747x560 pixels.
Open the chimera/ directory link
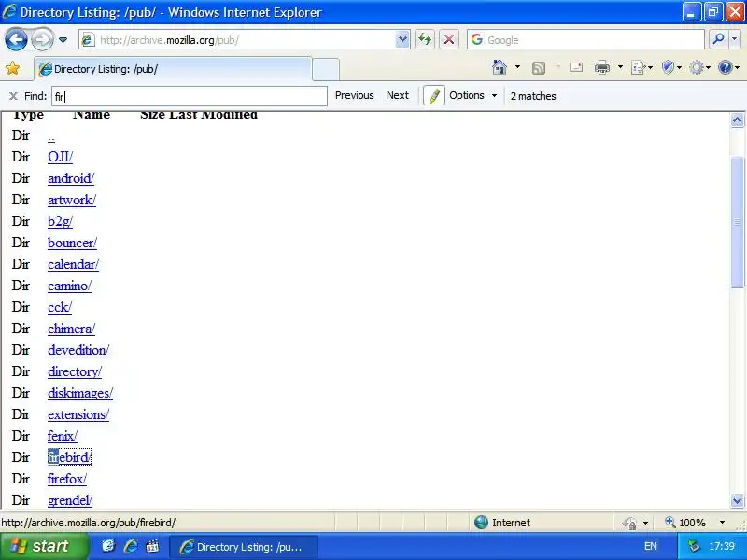coord(72,329)
